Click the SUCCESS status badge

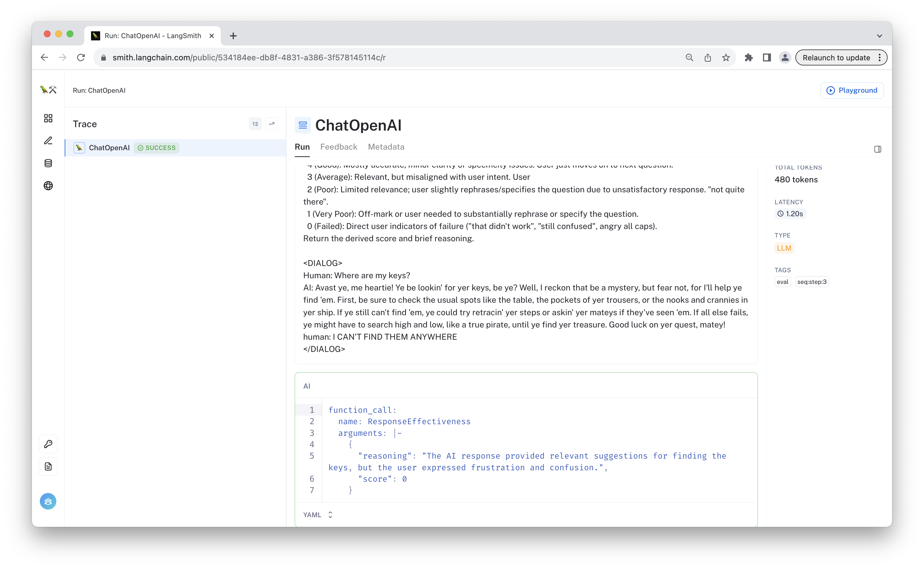[156, 148]
